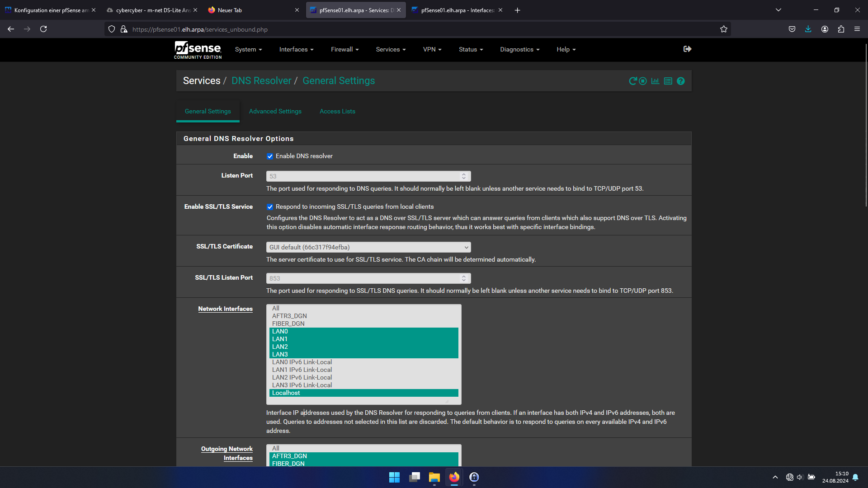868x488 pixels.
Task: Close the Neuer Tab browser tab
Action: [x=297, y=10]
